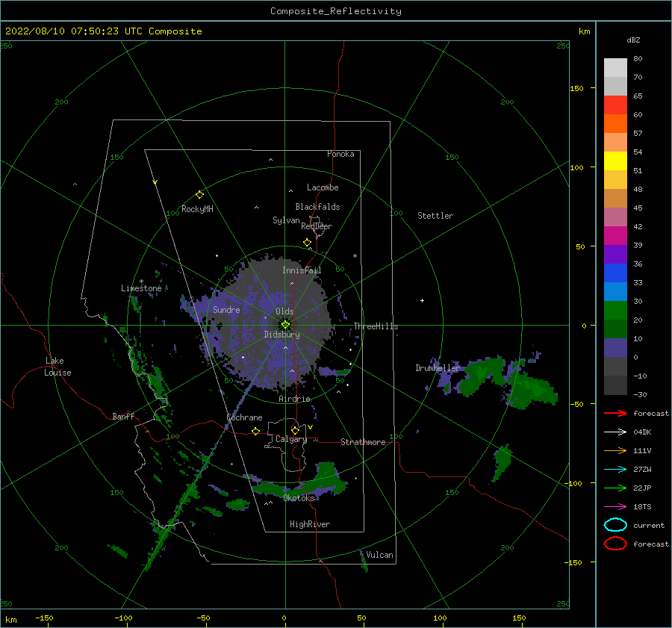Click the Blackfalds city label
The image size is (672, 628).
click(317, 207)
